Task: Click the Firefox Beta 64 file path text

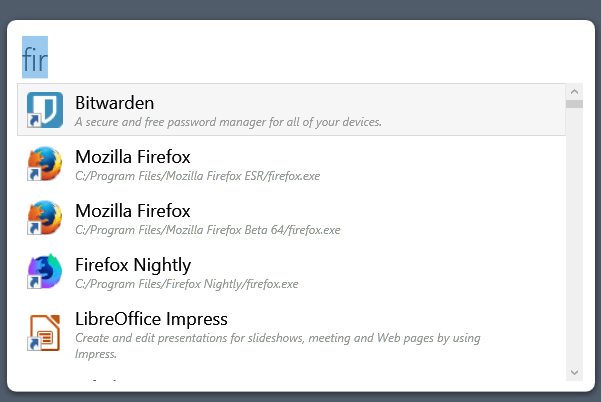Action: (207, 230)
